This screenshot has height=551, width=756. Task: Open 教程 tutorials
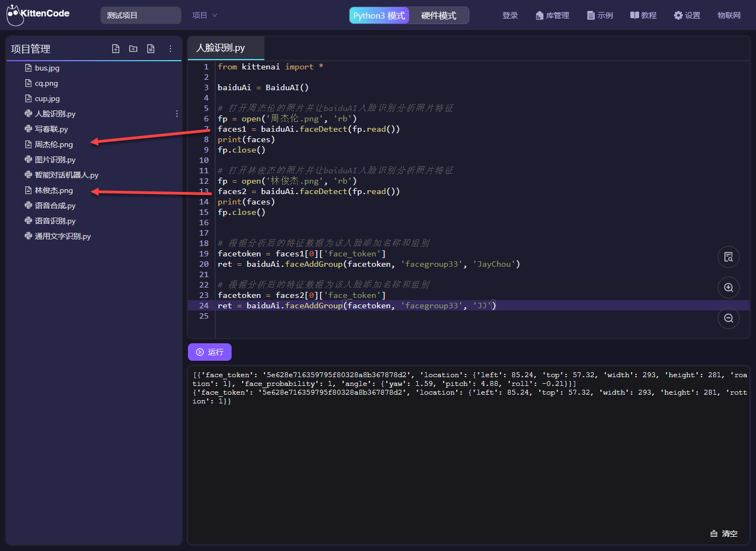(643, 15)
